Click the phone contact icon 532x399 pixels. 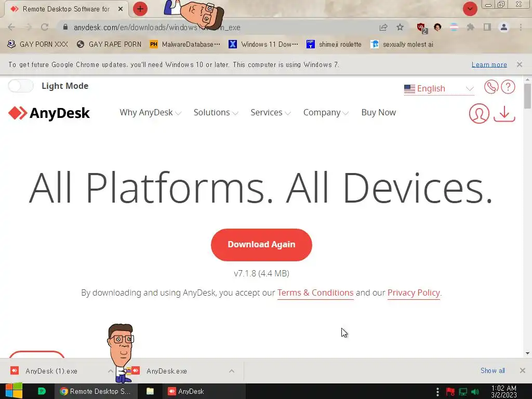click(491, 87)
